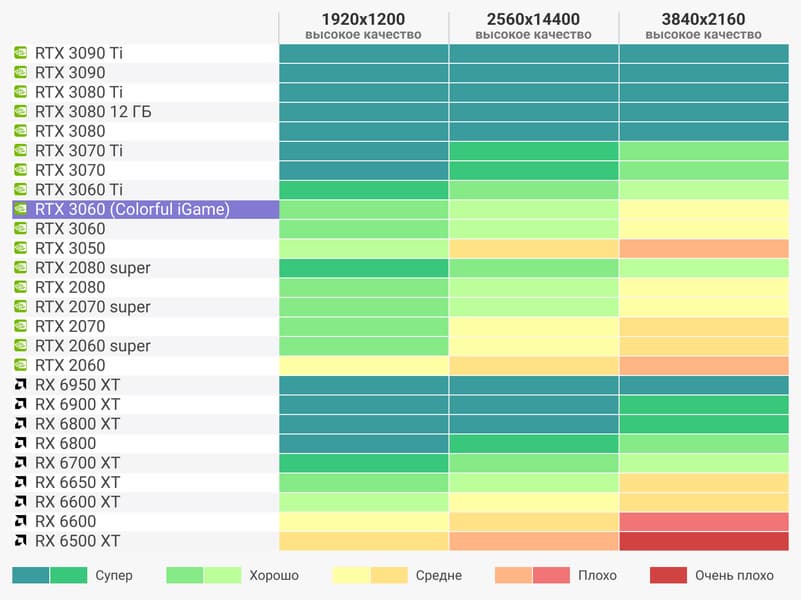Image resolution: width=801 pixels, height=600 pixels.
Task: Click the Nvidia icon next to RTX 3080
Action: pos(20,131)
